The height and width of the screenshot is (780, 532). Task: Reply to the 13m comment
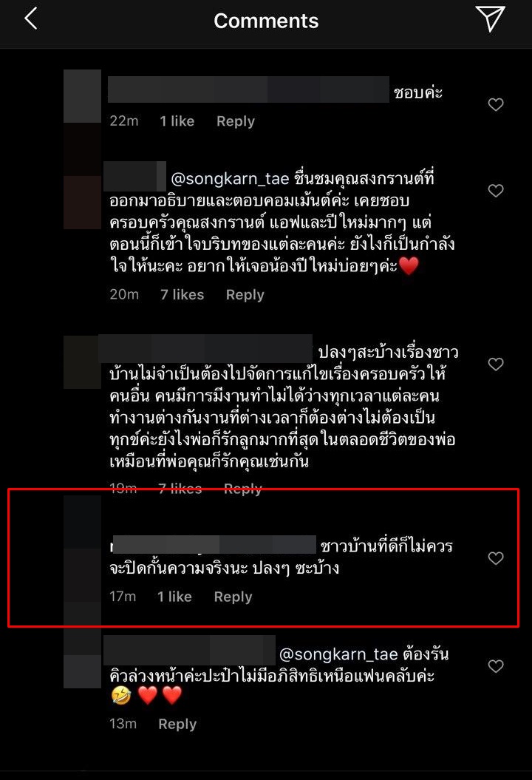tap(177, 725)
